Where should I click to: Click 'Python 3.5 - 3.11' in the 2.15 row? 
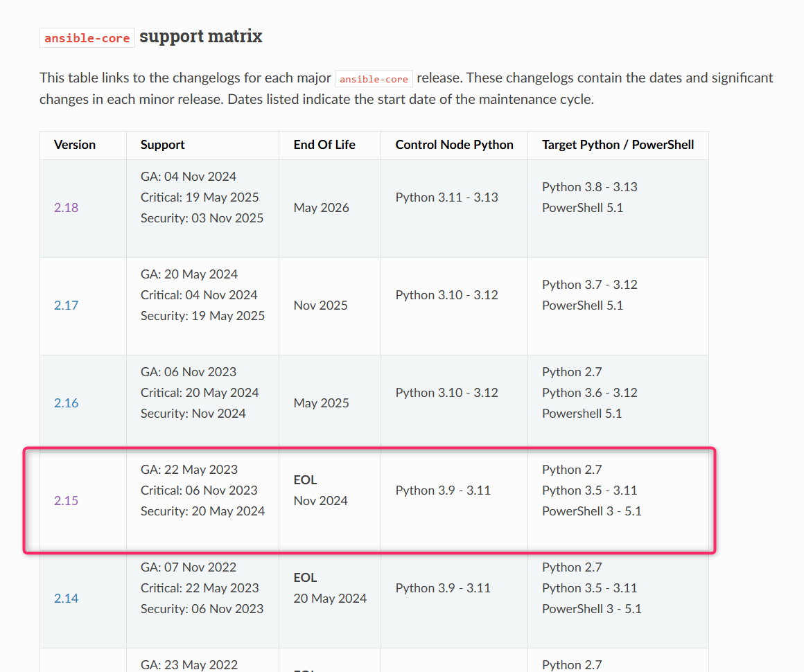point(590,490)
